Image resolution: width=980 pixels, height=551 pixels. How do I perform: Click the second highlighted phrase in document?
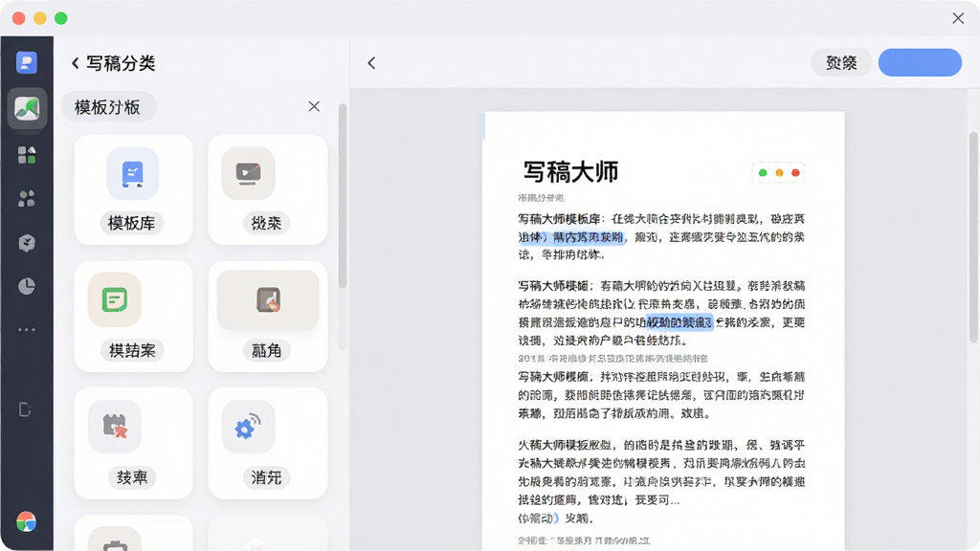point(679,322)
